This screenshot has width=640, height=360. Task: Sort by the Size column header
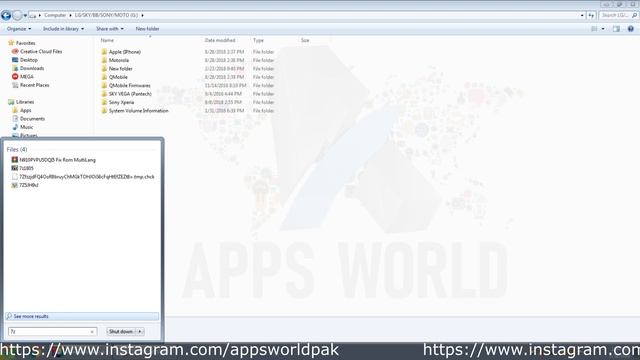point(305,40)
